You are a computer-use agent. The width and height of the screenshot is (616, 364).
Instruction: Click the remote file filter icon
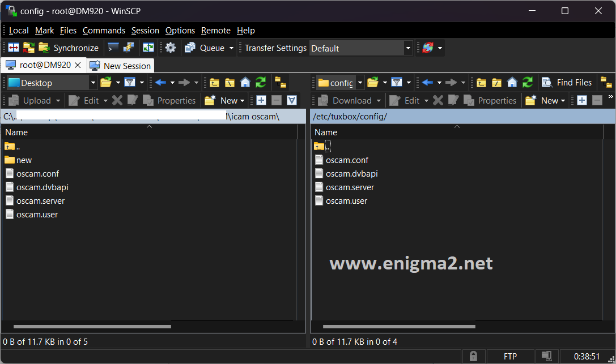pos(397,83)
